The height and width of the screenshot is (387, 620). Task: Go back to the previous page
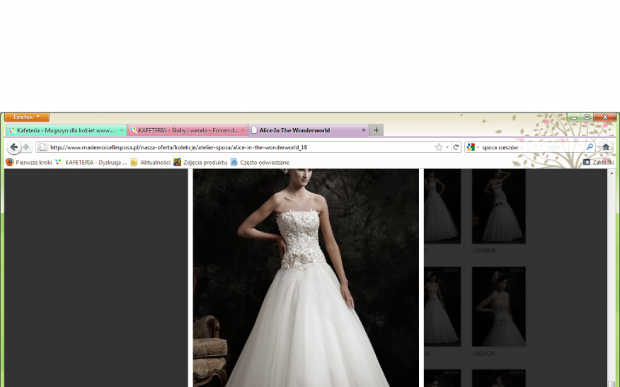14,147
